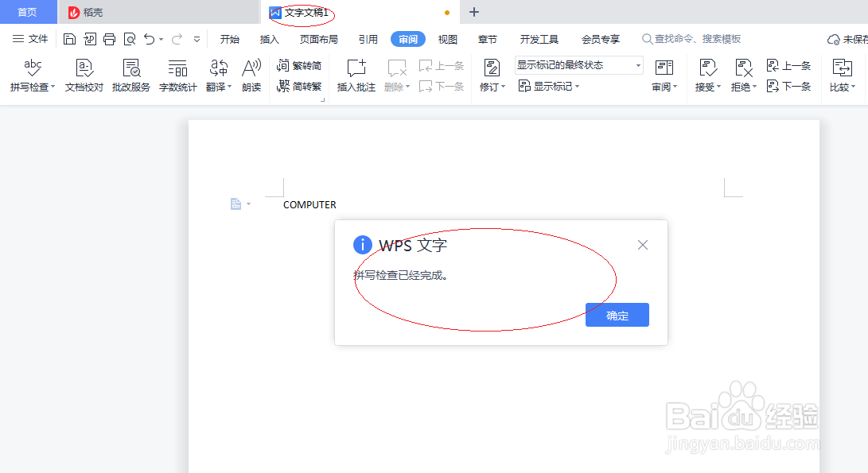Click the 文档校对 document proofreading icon

point(84,68)
